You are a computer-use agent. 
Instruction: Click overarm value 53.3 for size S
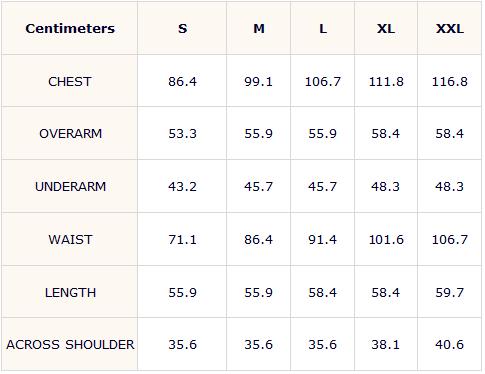[182, 133]
